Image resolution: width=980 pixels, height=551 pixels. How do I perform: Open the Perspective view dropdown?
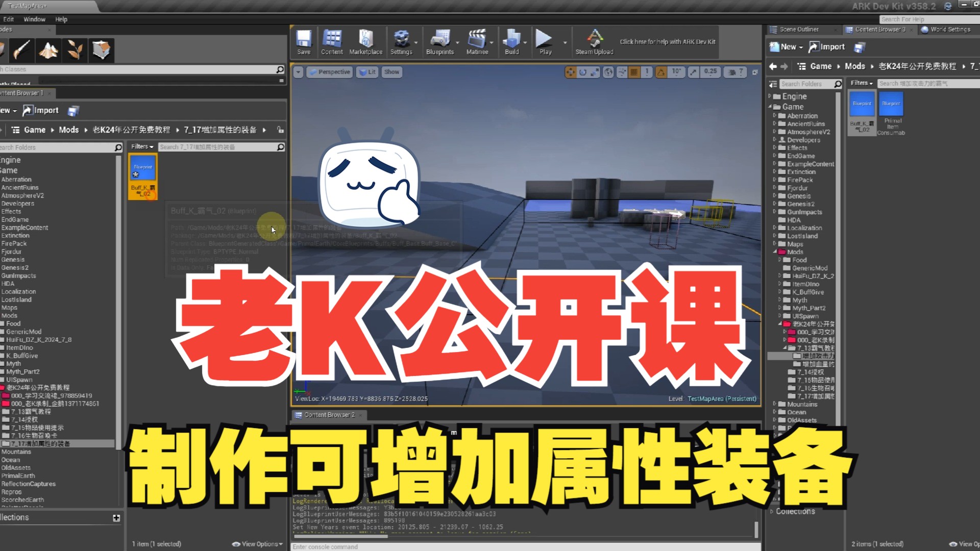(x=330, y=72)
